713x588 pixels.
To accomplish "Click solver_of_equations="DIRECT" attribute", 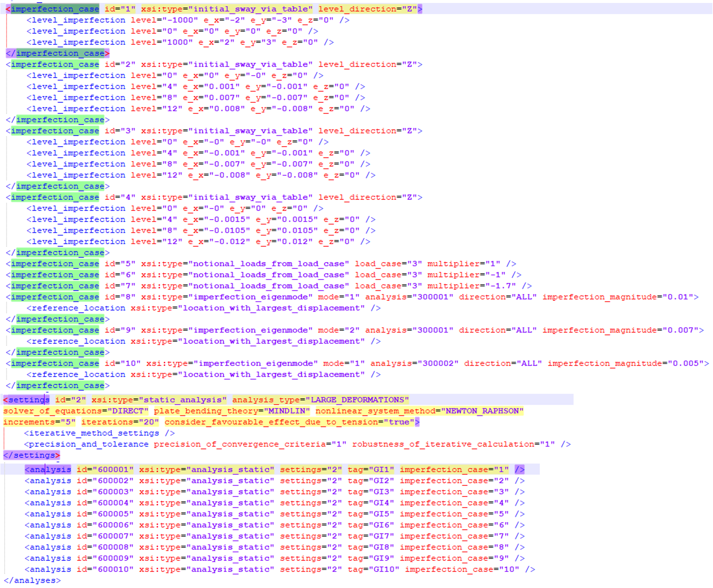I will point(76,411).
